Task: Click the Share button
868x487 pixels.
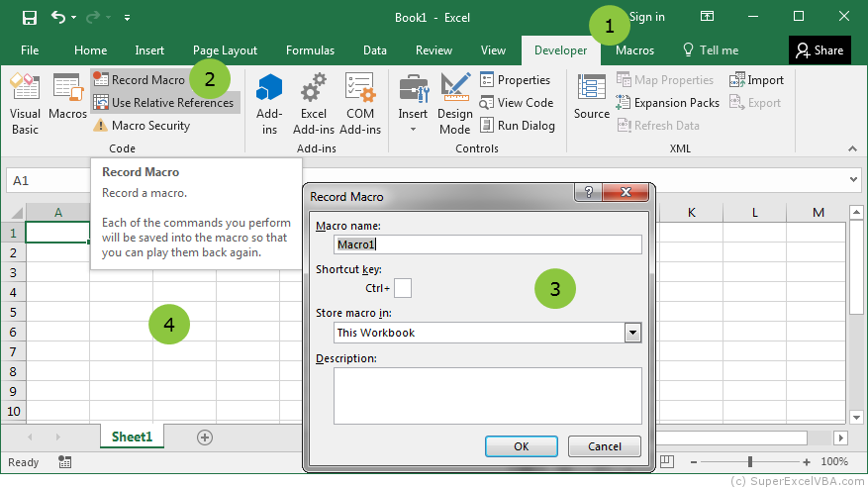Action: coord(820,50)
